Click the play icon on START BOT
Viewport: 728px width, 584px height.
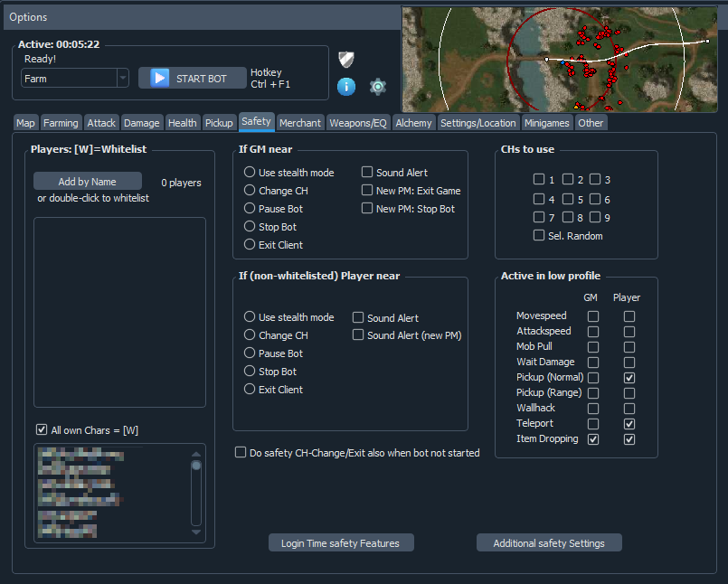(x=160, y=78)
